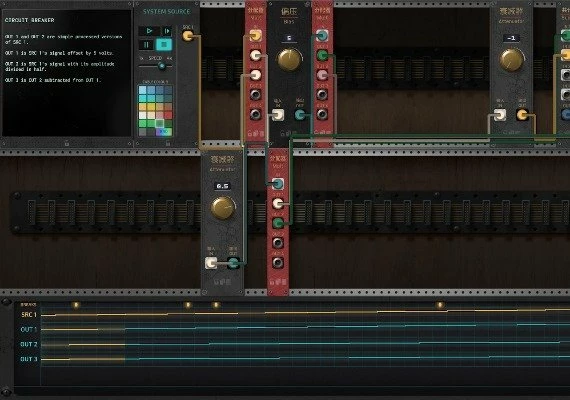Viewport: 570px width, 400px height.
Task: Click white IN jack on 0.5 attenuator
Action: coord(212,263)
